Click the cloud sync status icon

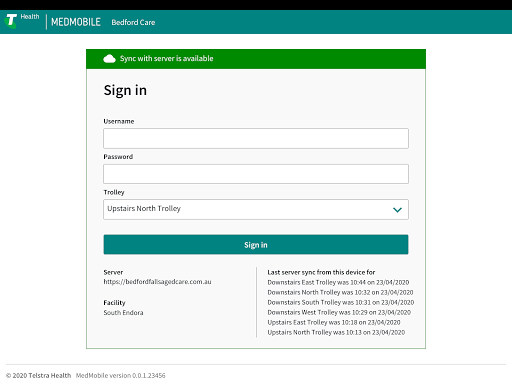109,59
